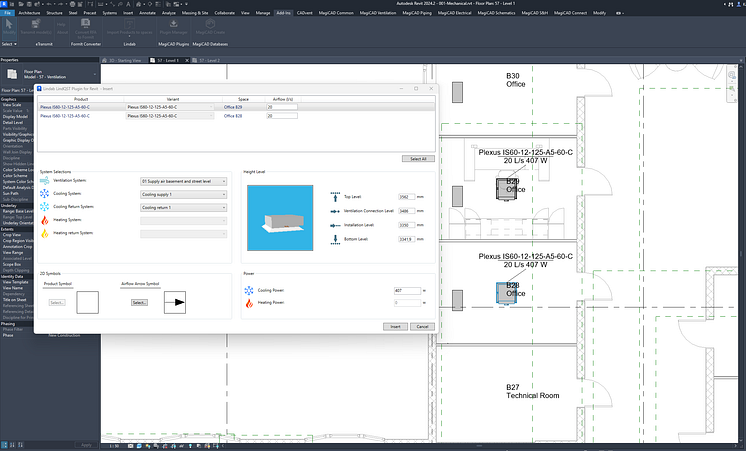Viewport: 746px width, 451px height.
Task: Select the Plexus unit in B29 Office
Action: [x=505, y=189]
